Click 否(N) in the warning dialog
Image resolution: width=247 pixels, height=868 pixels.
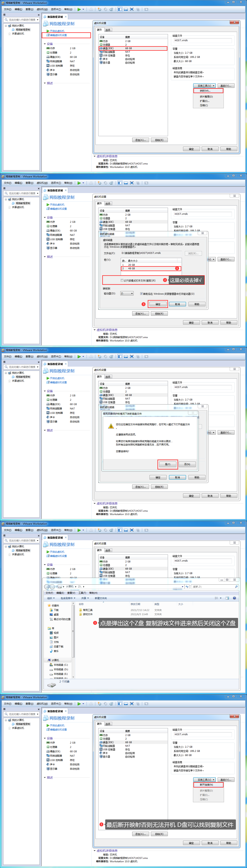187,464
